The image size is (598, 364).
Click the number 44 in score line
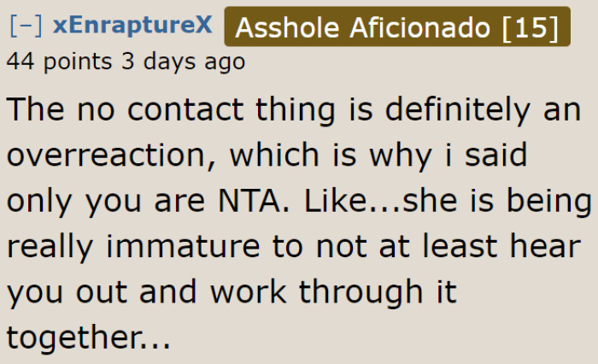coord(20,62)
